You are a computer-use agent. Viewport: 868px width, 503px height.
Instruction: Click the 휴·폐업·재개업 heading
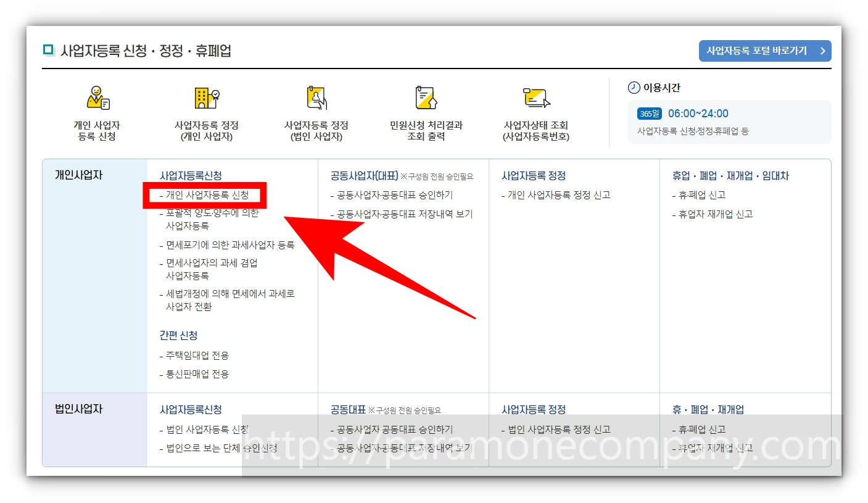(x=708, y=410)
